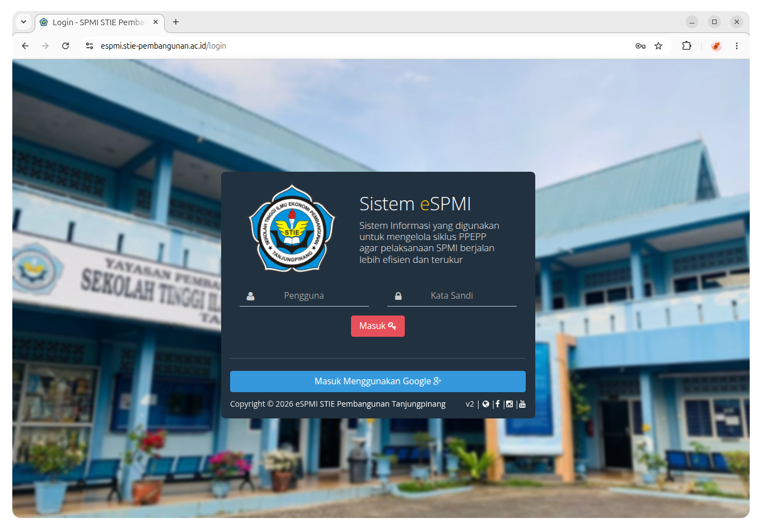This screenshot has width=762, height=532.
Task: Click the red Masuk button
Action: tap(378, 326)
